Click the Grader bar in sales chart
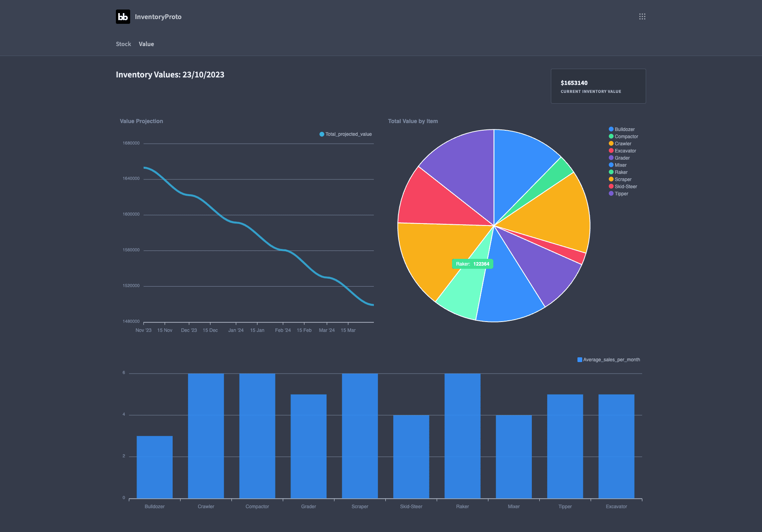762x532 pixels. pos(308,446)
